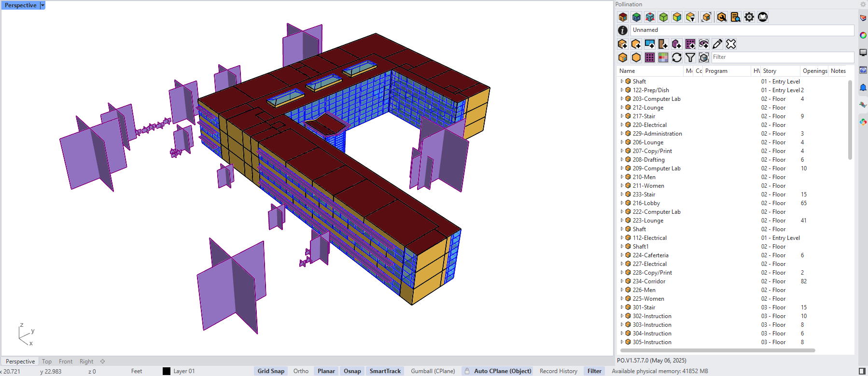Click the refresh arrows icon
Viewport: 868px width, 376px height.
tap(677, 57)
